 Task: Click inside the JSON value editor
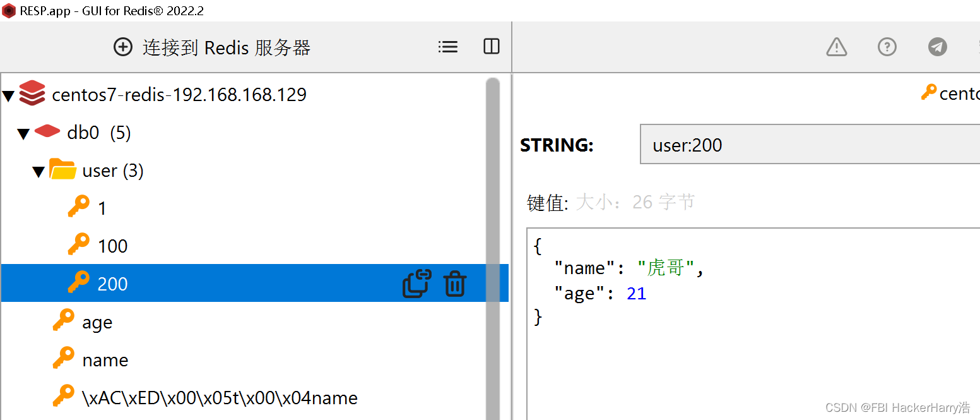[753, 324]
